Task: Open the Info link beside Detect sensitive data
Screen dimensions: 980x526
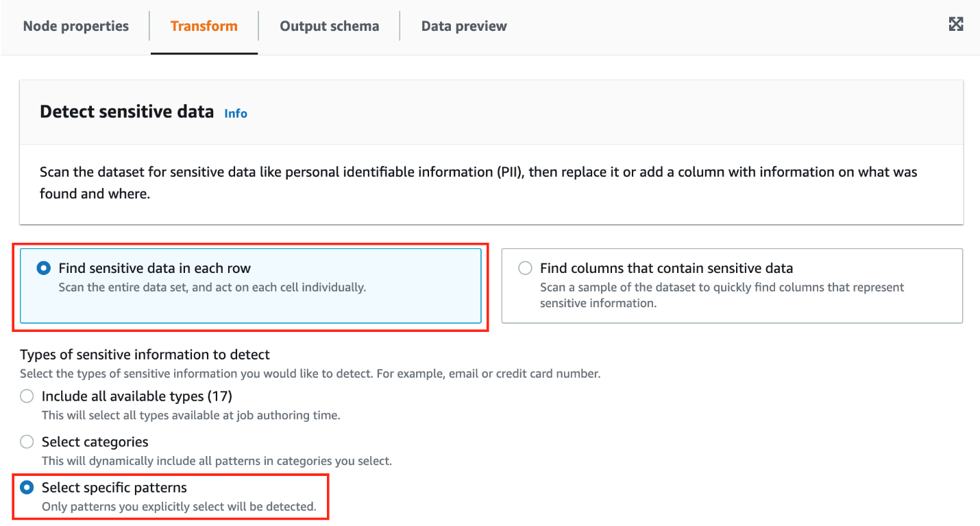Action: (x=236, y=114)
